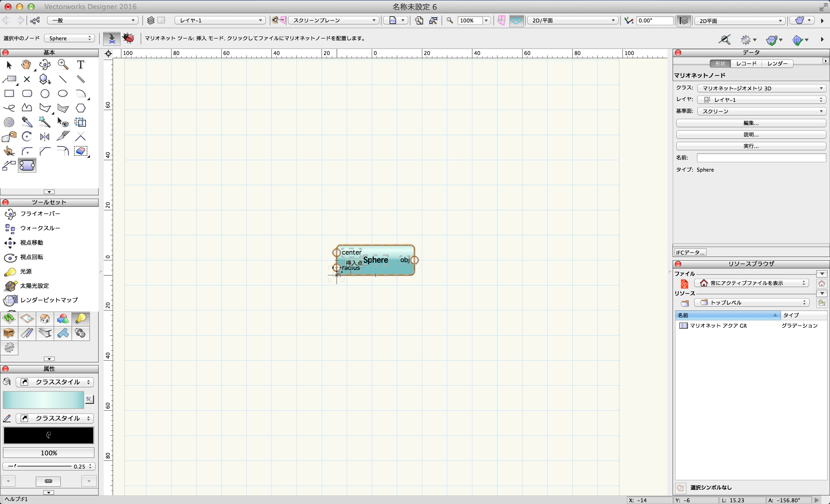830x504 pixels.
Task: Select the Mirror tool
Action: [45, 137]
